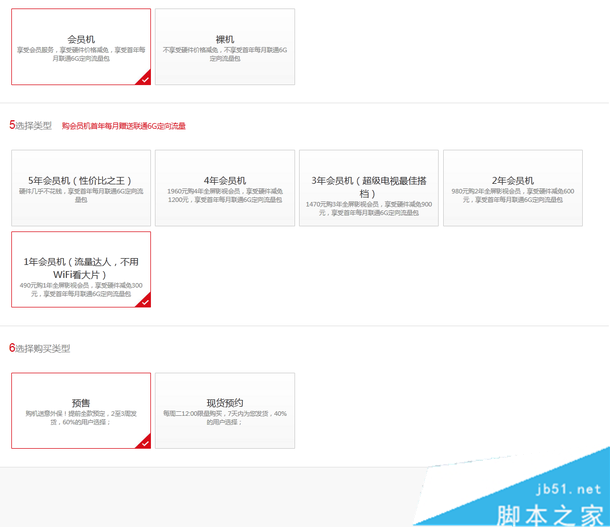610x527 pixels.
Task: Click the checkmark badge on 1年会员机 card
Action: coord(145,301)
